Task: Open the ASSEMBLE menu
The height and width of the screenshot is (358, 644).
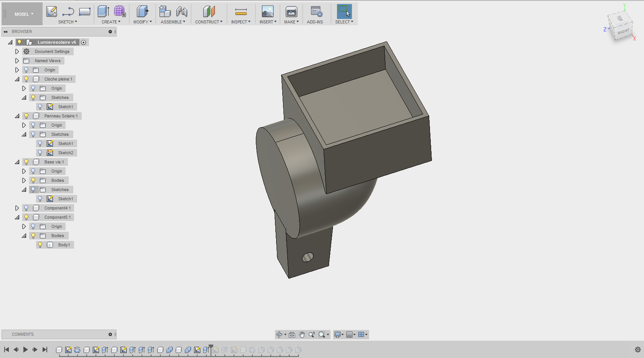Action: tap(173, 22)
